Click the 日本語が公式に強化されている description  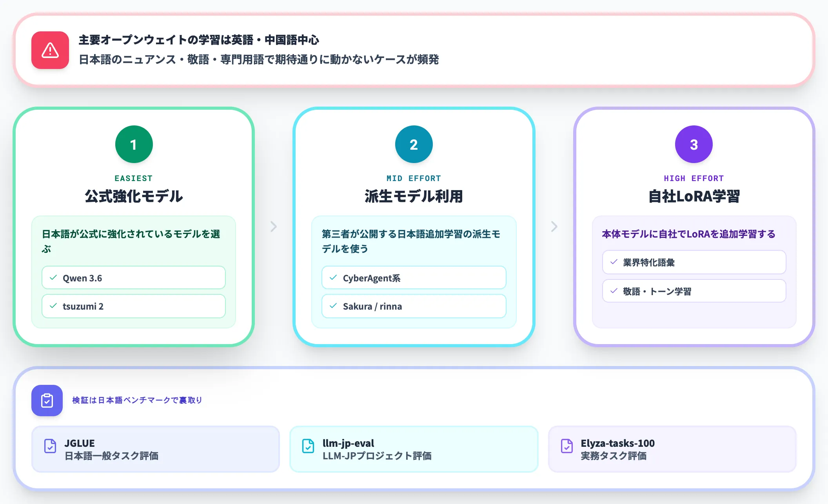click(131, 241)
